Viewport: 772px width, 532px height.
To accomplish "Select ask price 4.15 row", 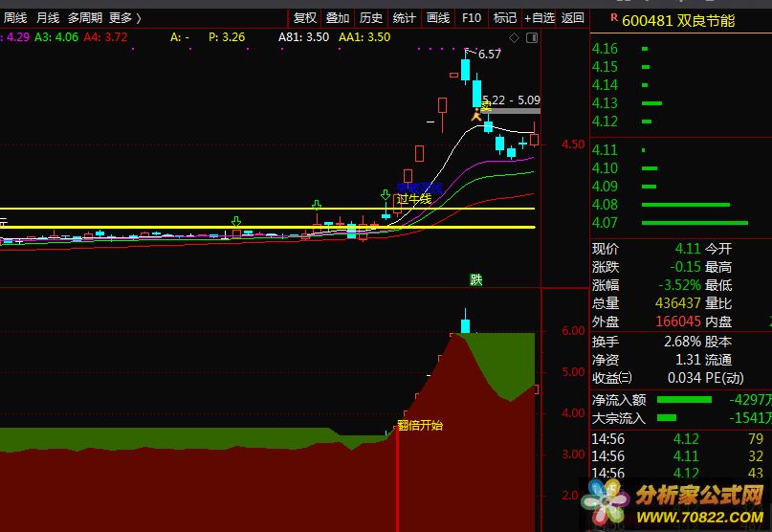I will tap(681, 67).
